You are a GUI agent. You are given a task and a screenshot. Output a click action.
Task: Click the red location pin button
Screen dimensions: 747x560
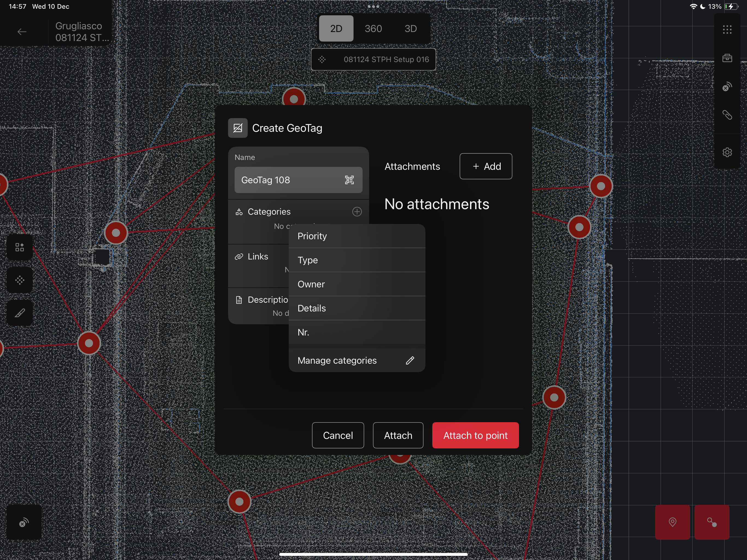pyautogui.click(x=672, y=522)
